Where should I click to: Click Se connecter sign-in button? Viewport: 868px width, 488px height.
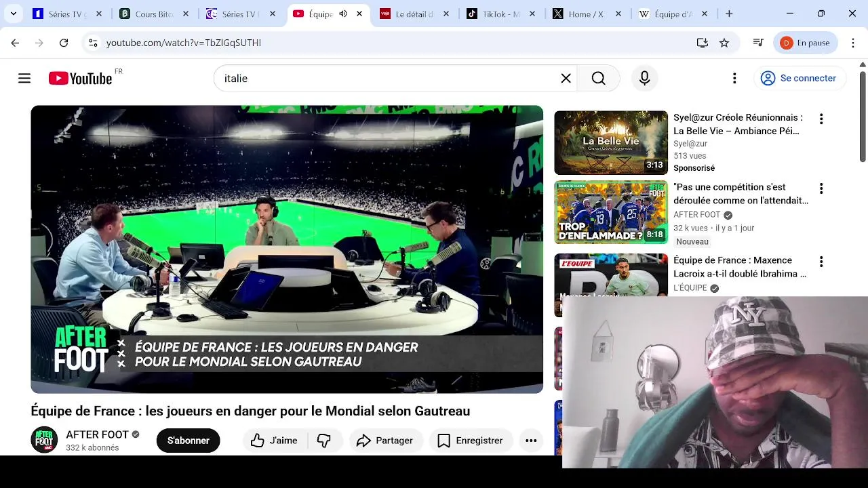click(800, 79)
